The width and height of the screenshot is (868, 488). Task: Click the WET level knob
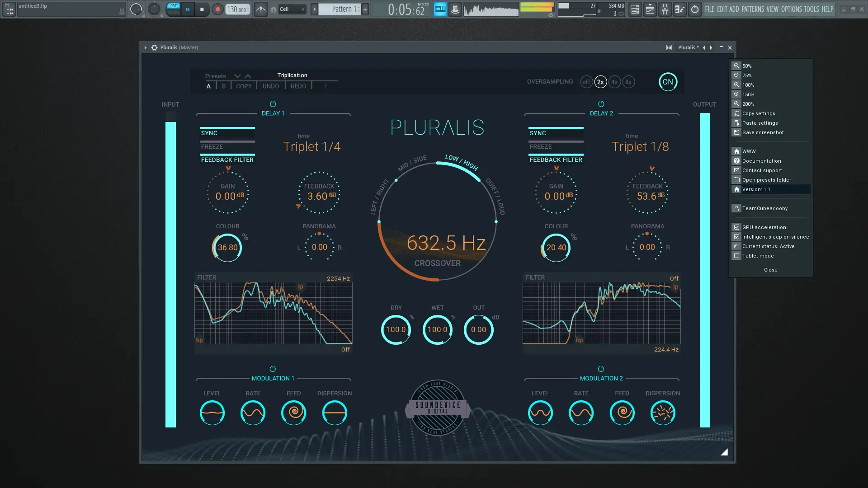[x=437, y=330]
